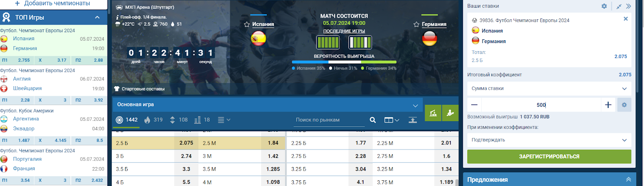Image resolution: width=644 pixels, height=186 pixels.
Task: Show starting lineups shirt icon
Action: point(117,89)
